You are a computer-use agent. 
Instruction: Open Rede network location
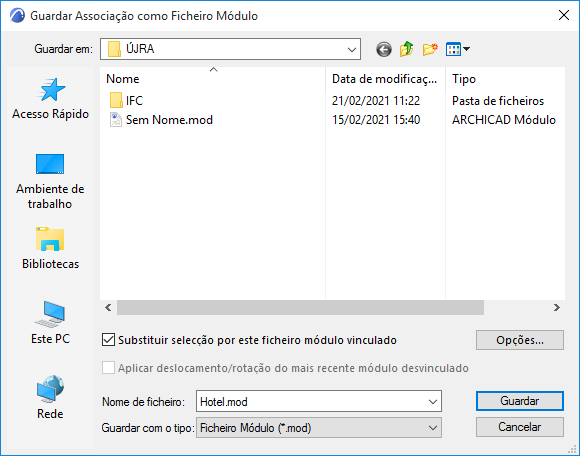click(50, 398)
